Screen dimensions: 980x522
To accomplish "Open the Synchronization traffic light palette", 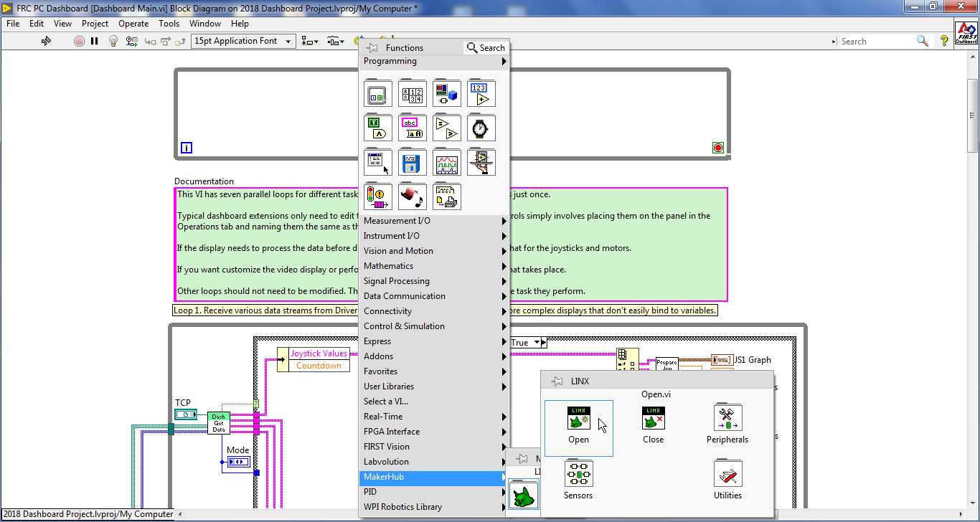I will pos(377,197).
